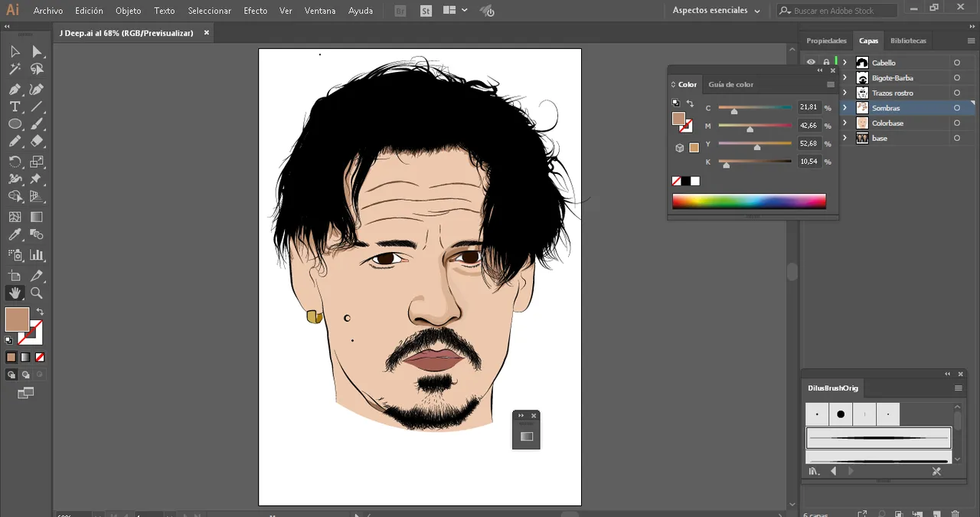Screen dimensions: 980x517
Task: Delete selected layer with trash icon
Action: click(955, 514)
